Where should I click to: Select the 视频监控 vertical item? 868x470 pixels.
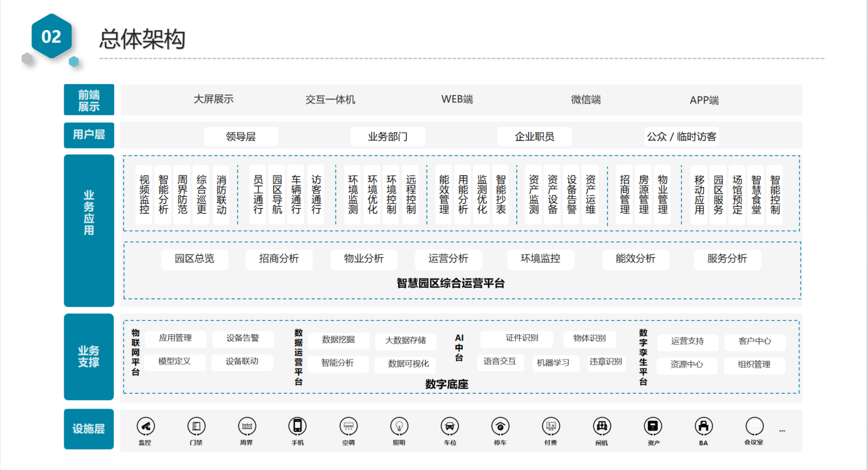144,195
